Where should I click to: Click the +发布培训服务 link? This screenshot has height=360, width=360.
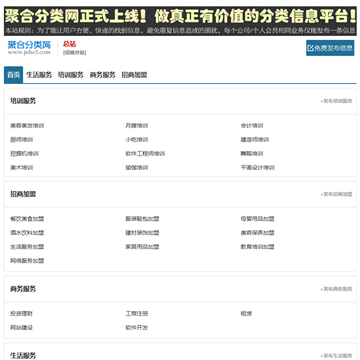tap(336, 101)
